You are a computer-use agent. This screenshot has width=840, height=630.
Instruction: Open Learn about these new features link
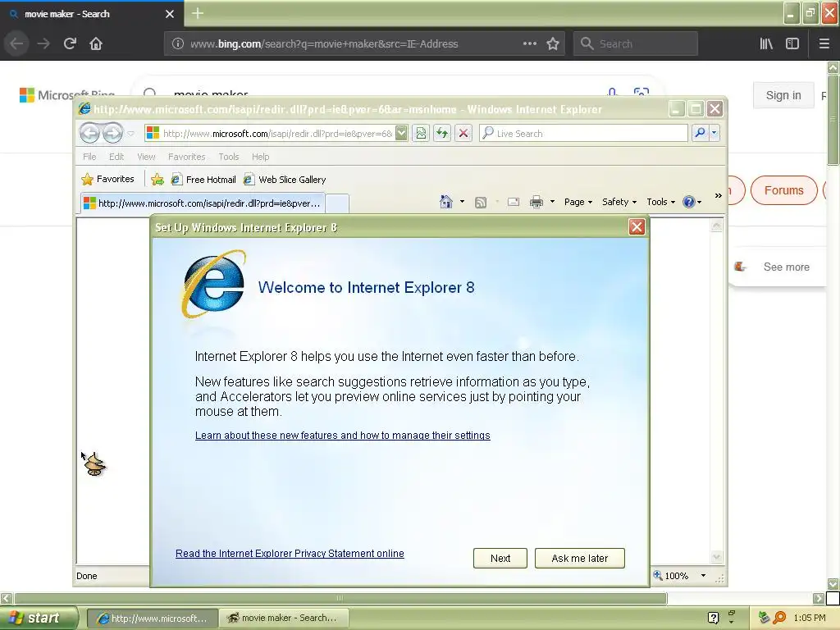tap(342, 435)
